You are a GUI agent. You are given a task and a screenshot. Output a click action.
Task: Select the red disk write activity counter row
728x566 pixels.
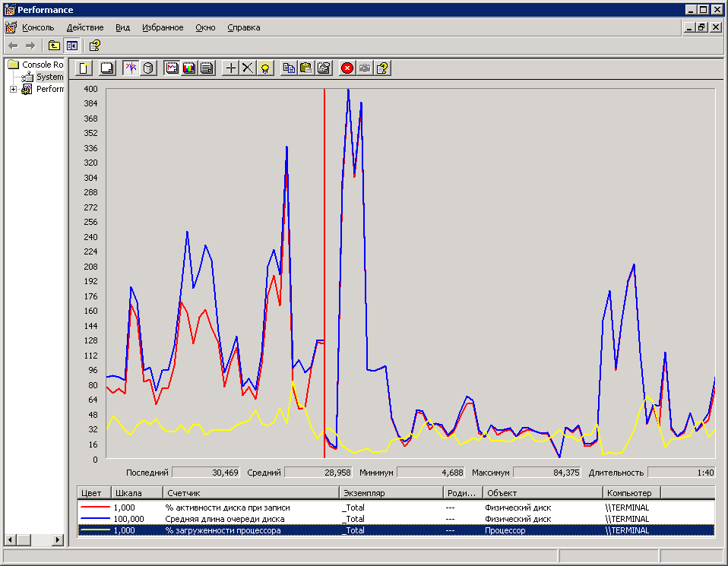(x=228, y=507)
